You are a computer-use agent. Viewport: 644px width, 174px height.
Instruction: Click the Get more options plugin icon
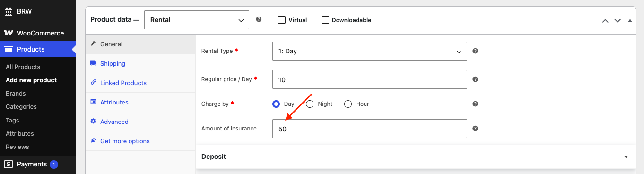pyautogui.click(x=93, y=141)
